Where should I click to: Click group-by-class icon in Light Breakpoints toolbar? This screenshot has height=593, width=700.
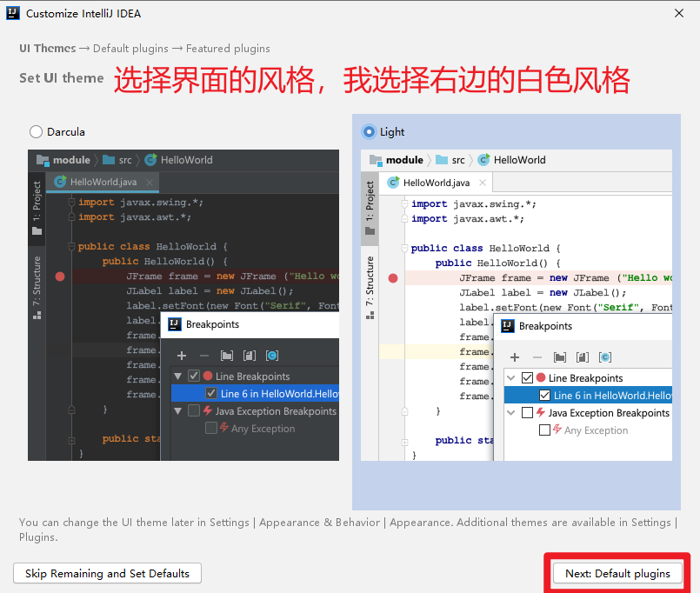(605, 357)
